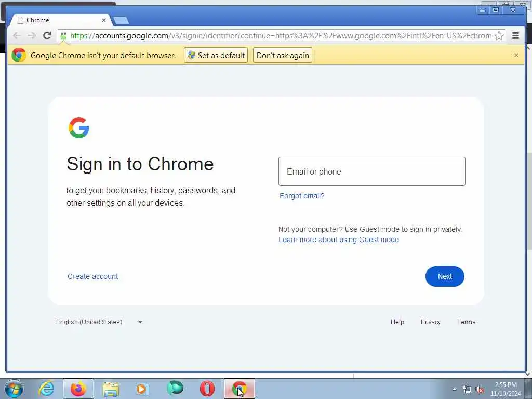532x399 pixels.
Task: Switch to Firefox in the taskbar
Action: pos(78,389)
